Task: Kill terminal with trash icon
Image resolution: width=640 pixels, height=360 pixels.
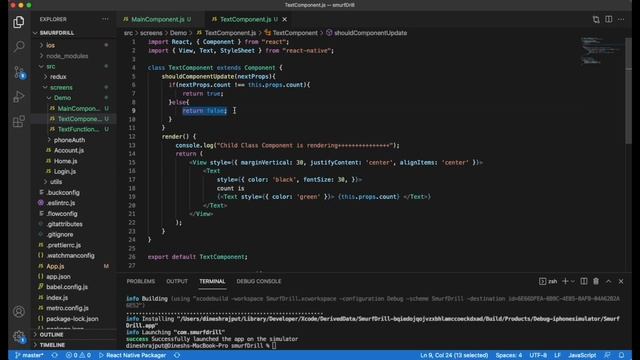Action: click(x=596, y=281)
